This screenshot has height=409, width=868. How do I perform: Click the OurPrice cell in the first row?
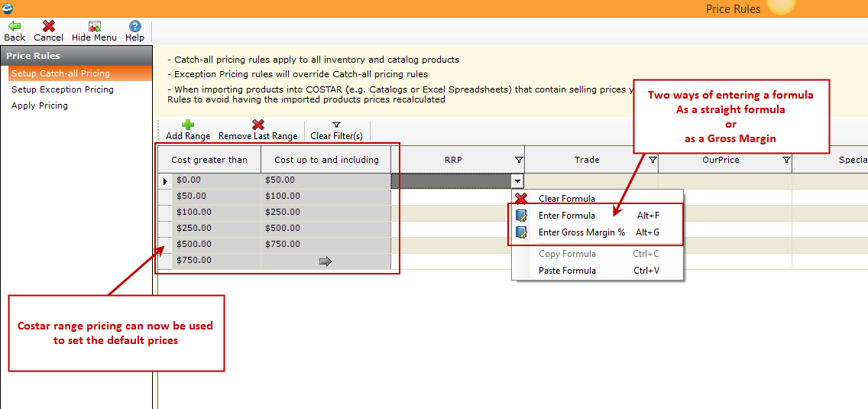pos(725,180)
